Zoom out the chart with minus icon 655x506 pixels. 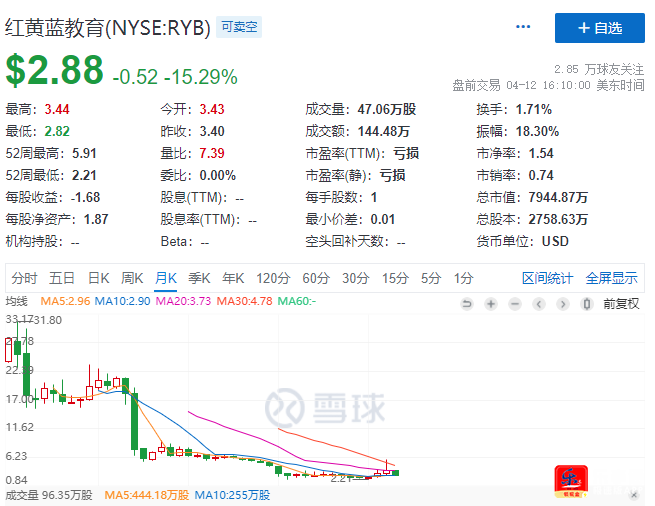coord(515,303)
